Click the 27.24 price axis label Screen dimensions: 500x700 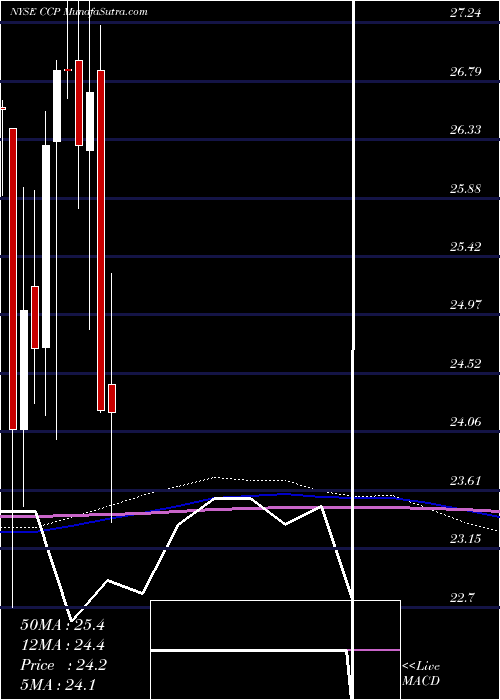pyautogui.click(x=465, y=13)
